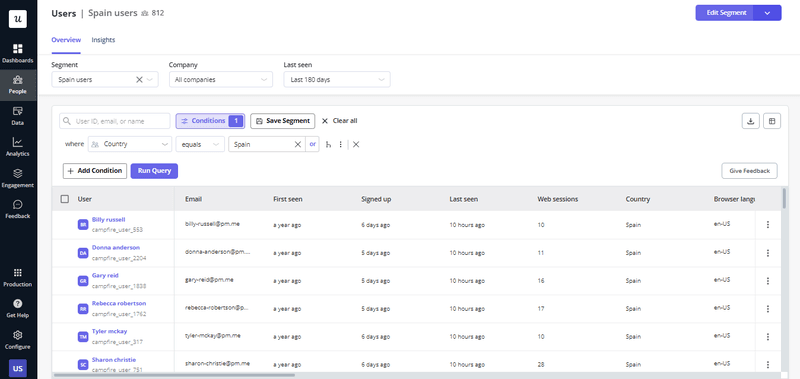Open row actions for Tyler mckay
Screen dimensions: 800x379
coord(768,337)
